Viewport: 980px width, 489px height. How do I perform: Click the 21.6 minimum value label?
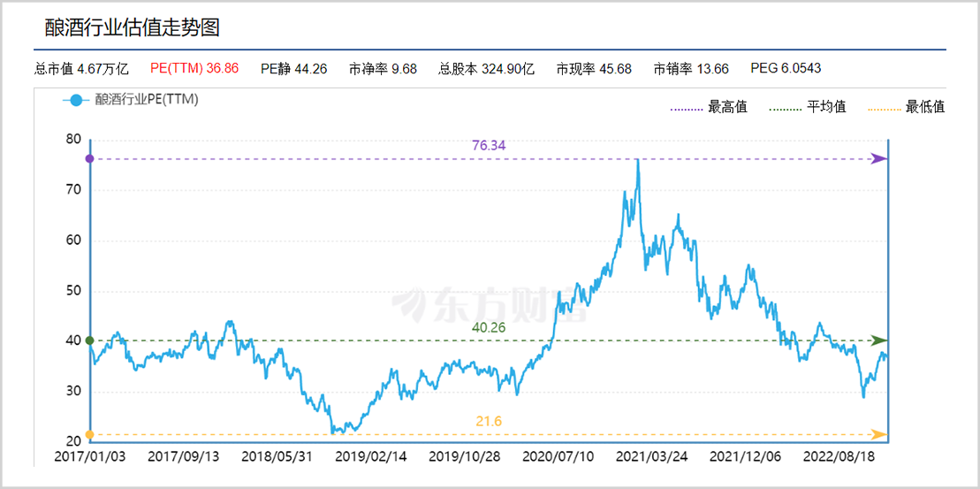point(489,421)
